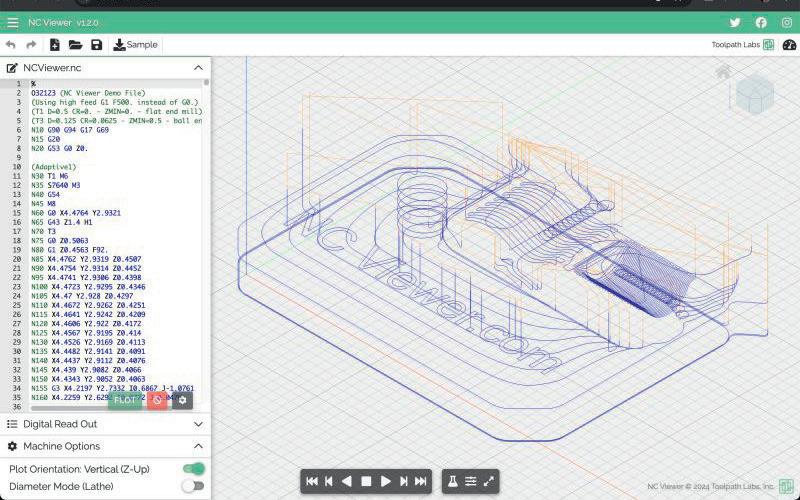Enable Diameter Mode (Lathe)

click(x=193, y=486)
